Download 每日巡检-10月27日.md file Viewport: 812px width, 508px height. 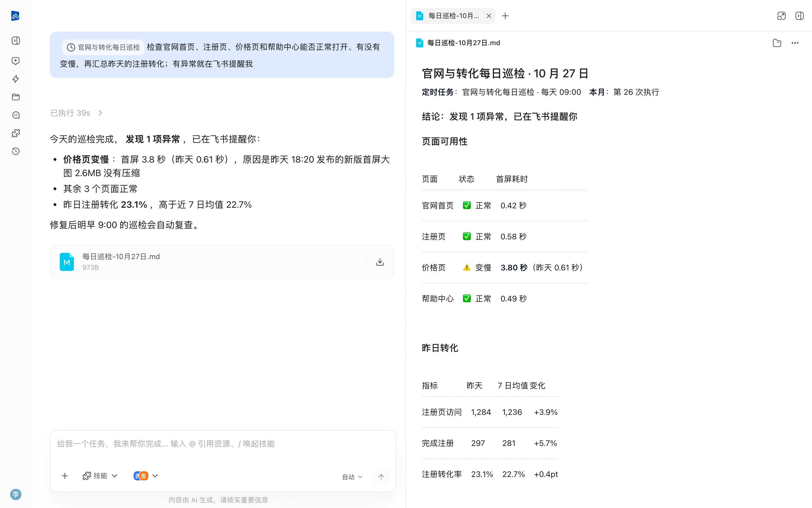tap(380, 262)
